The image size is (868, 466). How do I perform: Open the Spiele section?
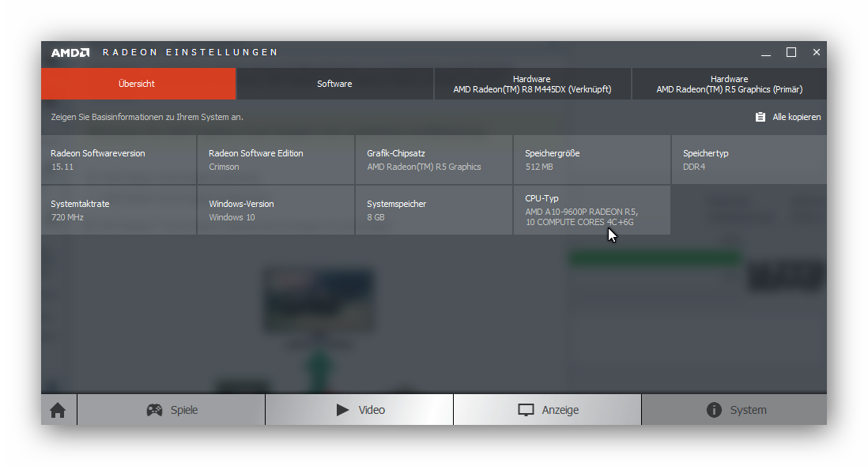point(171,410)
